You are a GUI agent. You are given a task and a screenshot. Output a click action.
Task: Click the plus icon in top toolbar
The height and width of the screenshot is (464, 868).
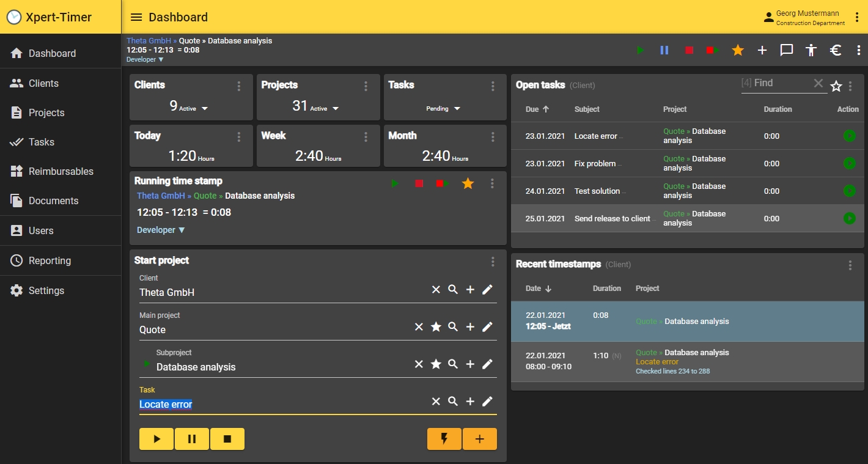point(762,50)
